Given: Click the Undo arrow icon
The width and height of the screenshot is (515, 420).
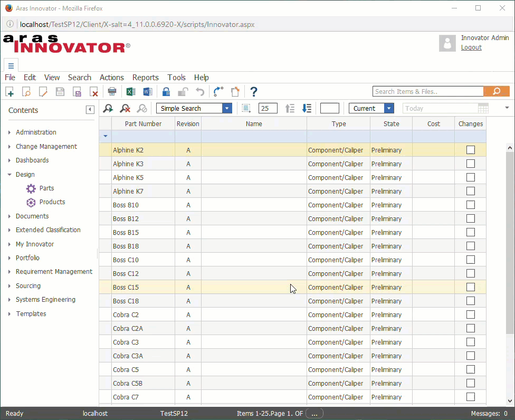Looking at the screenshot, I should (x=200, y=92).
